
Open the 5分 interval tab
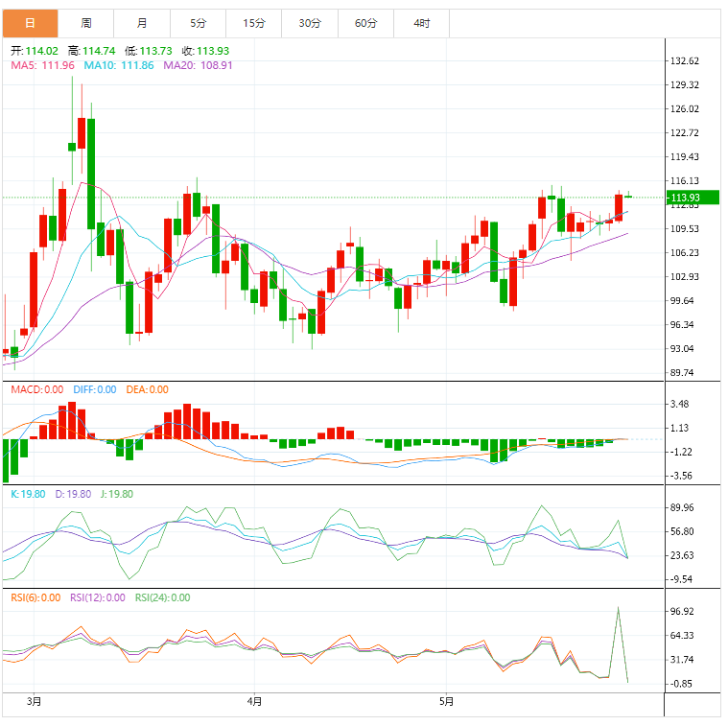click(x=199, y=23)
